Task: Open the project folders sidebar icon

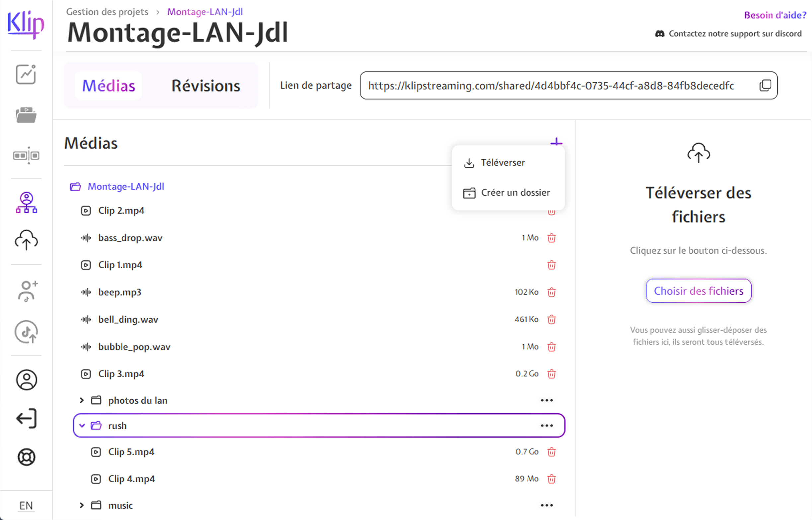Action: pyautogui.click(x=26, y=115)
